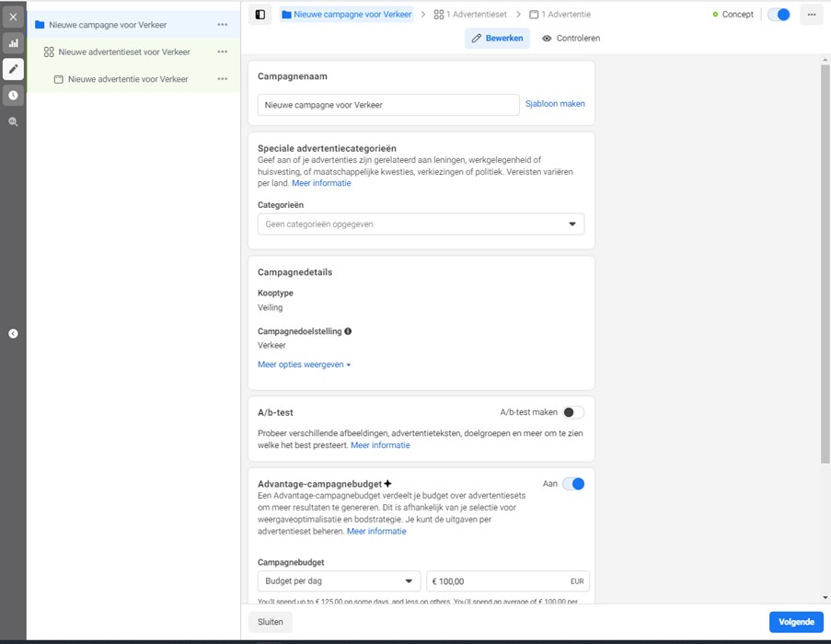Select Nieuwe campagne voor Verkeer in tree
The image size is (831, 644).
coord(133,25)
